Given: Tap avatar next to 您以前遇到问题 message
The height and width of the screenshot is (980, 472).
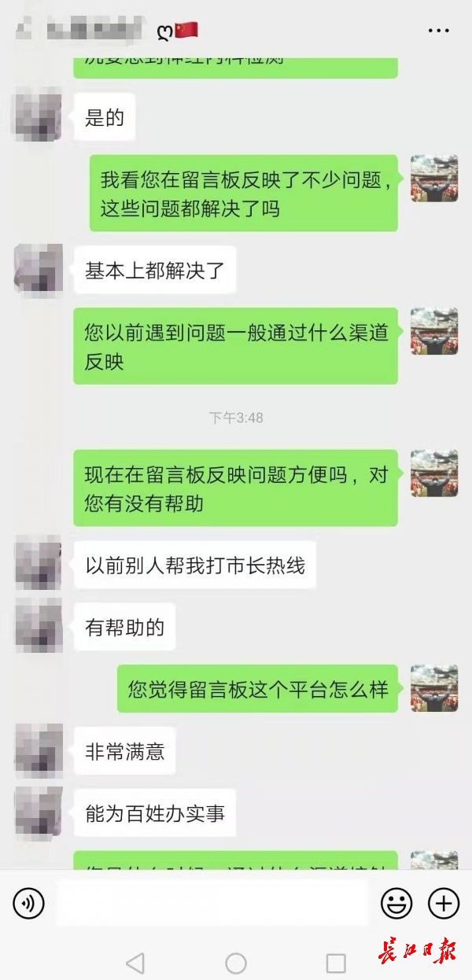Looking at the screenshot, I should (x=434, y=331).
